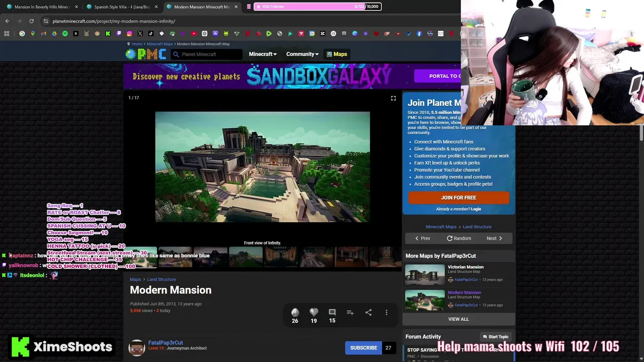The image size is (644, 362).
Task: Click Minecraft Maps in top breadcrumb
Action: pyautogui.click(x=159, y=44)
